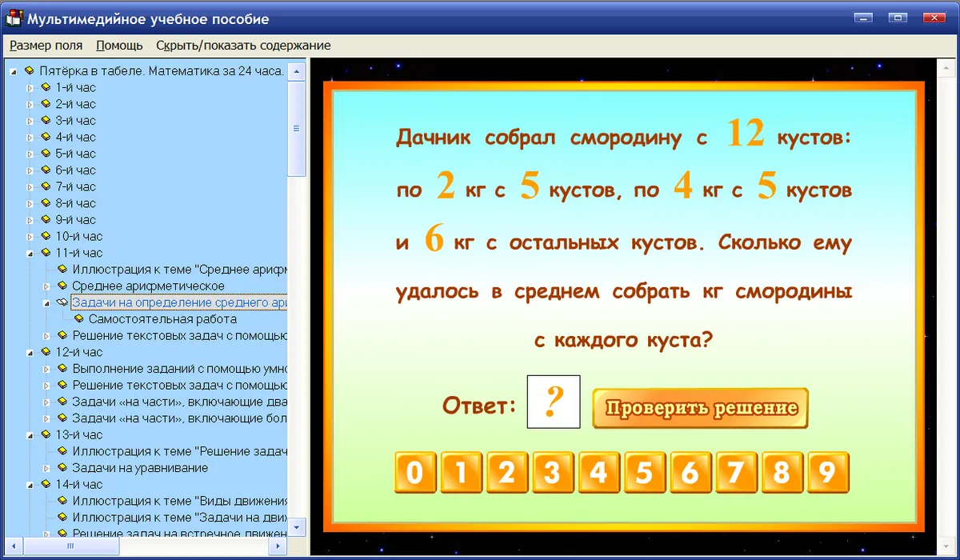Click number tile 7

click(x=737, y=473)
